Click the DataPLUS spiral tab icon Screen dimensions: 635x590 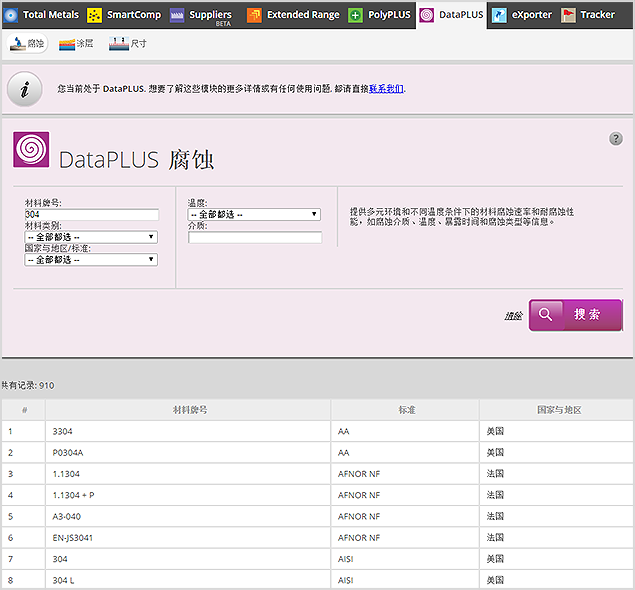[426, 15]
